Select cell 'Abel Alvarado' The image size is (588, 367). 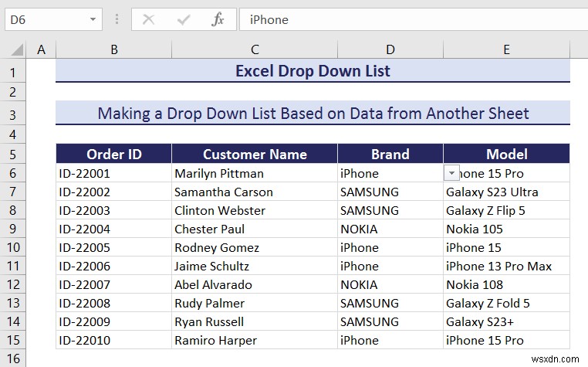[x=255, y=284]
